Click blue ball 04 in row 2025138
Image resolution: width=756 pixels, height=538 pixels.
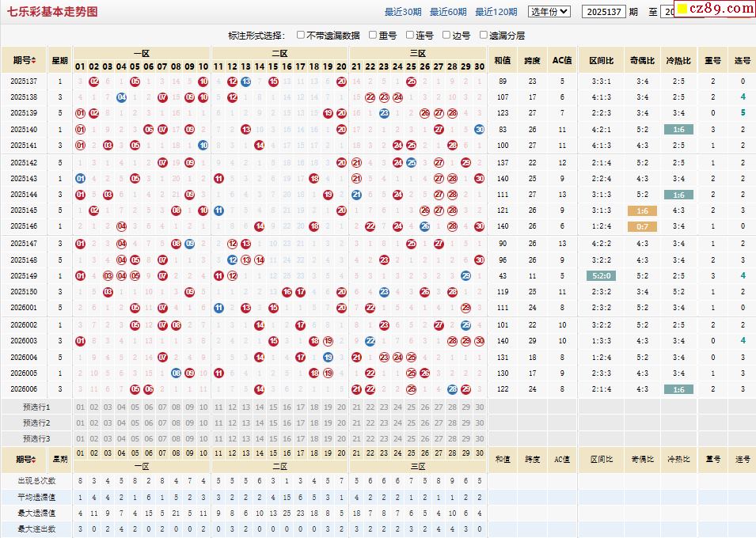click(x=121, y=97)
